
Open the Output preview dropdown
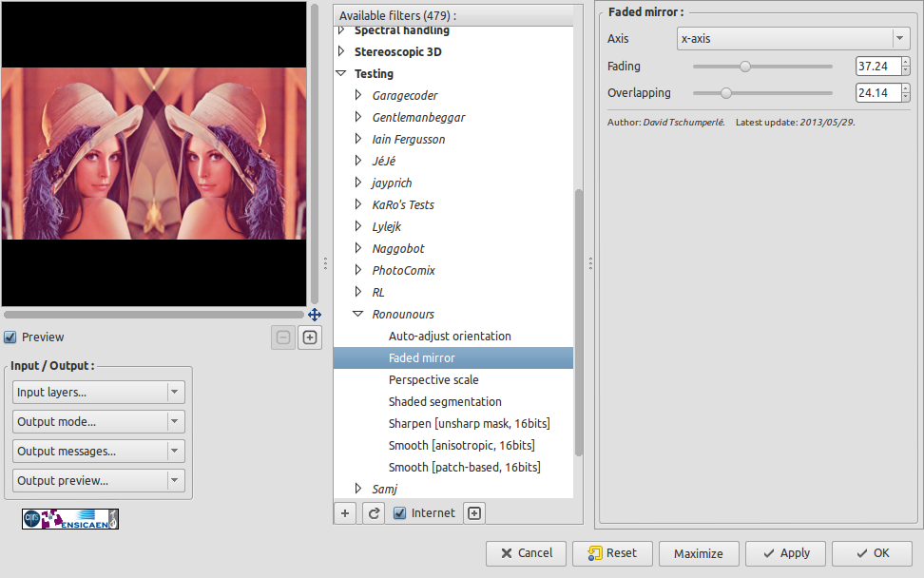tap(99, 481)
